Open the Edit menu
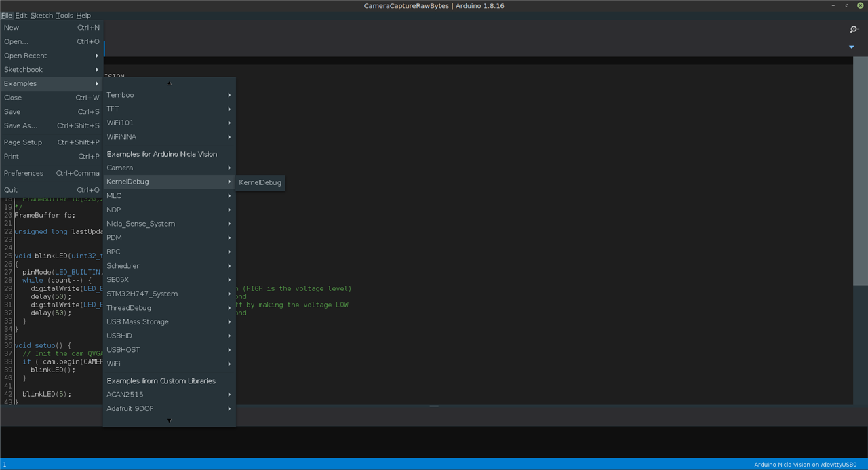The image size is (868, 470). (21, 15)
